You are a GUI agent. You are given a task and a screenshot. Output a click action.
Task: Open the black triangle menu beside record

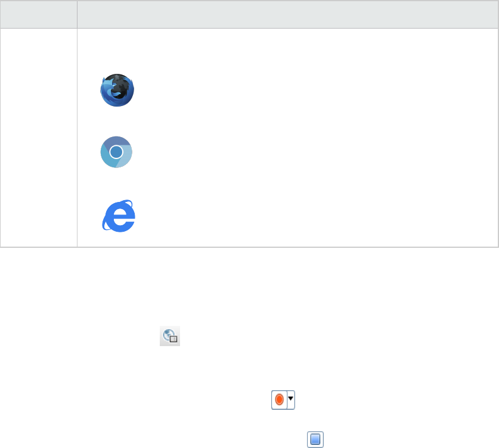290,399
